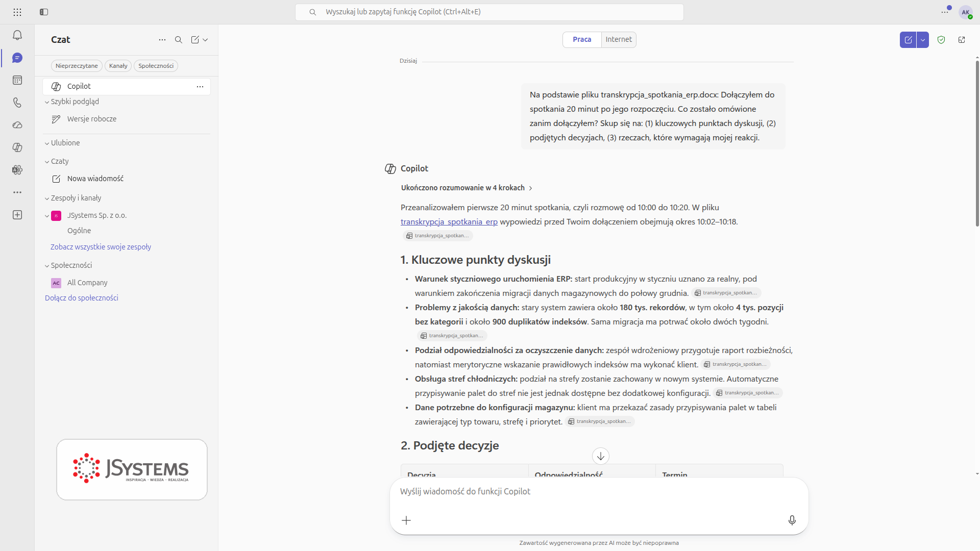Add an app with plus icon in rail
This screenshot has width=980, height=551.
pyautogui.click(x=17, y=215)
